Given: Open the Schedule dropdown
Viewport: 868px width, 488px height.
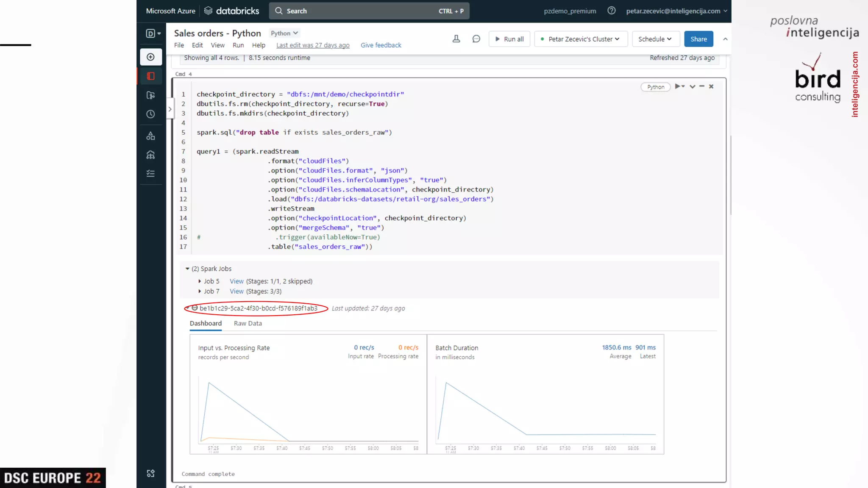Looking at the screenshot, I should [x=655, y=39].
